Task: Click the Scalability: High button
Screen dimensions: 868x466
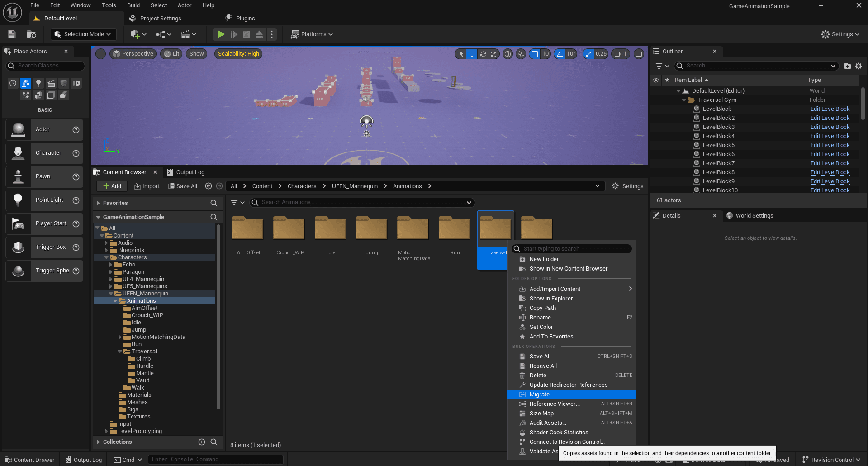Action: pyautogui.click(x=239, y=54)
